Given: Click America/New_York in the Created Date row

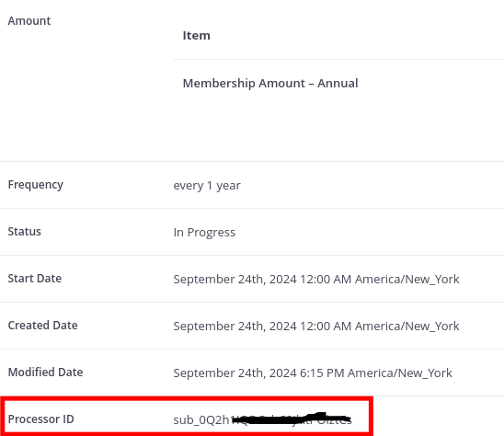Looking at the screenshot, I should 407,326.
